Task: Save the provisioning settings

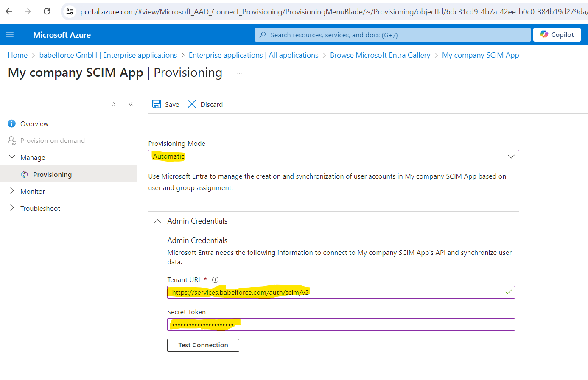Action: pos(166,104)
